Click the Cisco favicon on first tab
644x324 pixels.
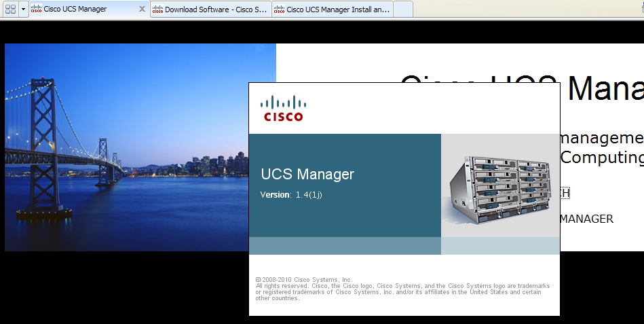pos(36,9)
